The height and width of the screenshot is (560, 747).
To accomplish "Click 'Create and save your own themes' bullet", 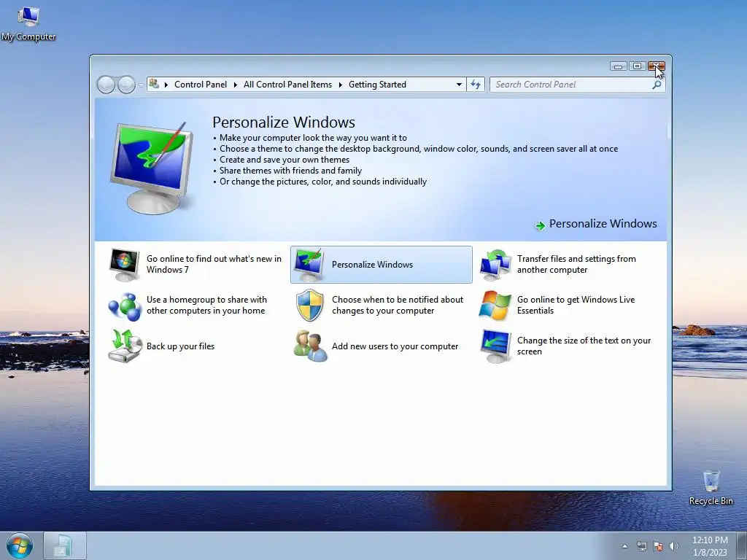I will coord(285,160).
